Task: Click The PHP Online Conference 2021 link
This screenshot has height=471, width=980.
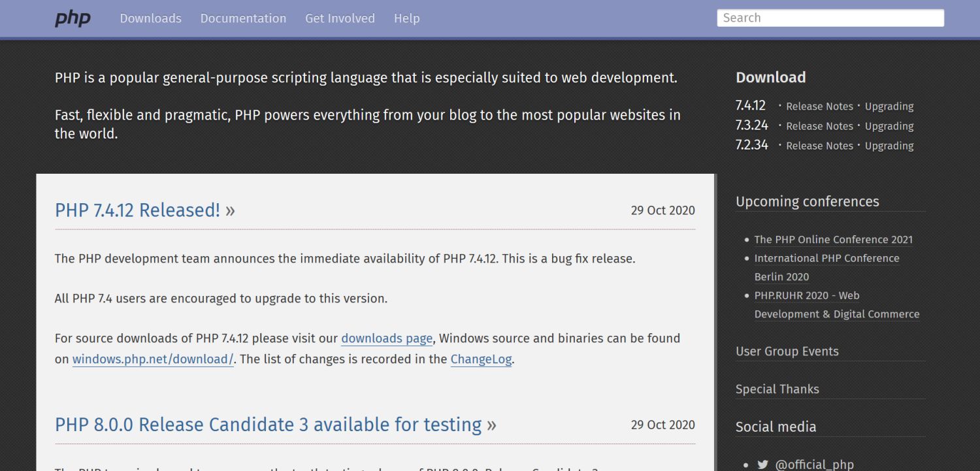Action: pyautogui.click(x=833, y=240)
